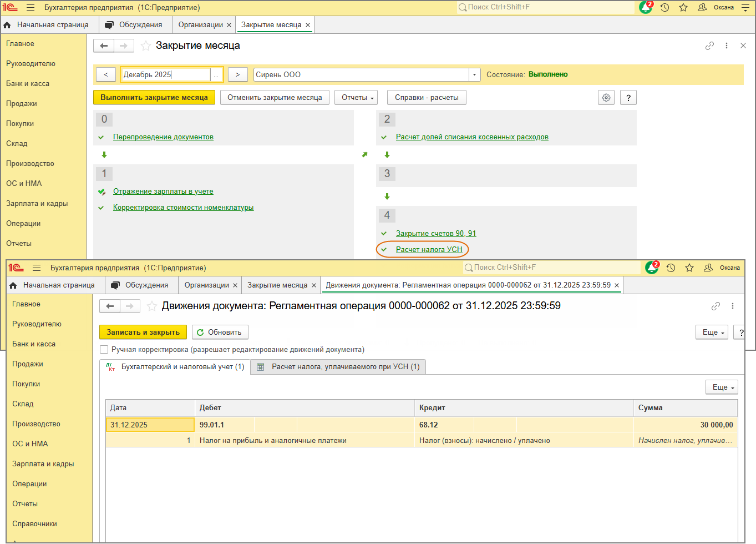Screen dimensions: 756x544
Task: Open month closing settings gear
Action: tap(606, 98)
